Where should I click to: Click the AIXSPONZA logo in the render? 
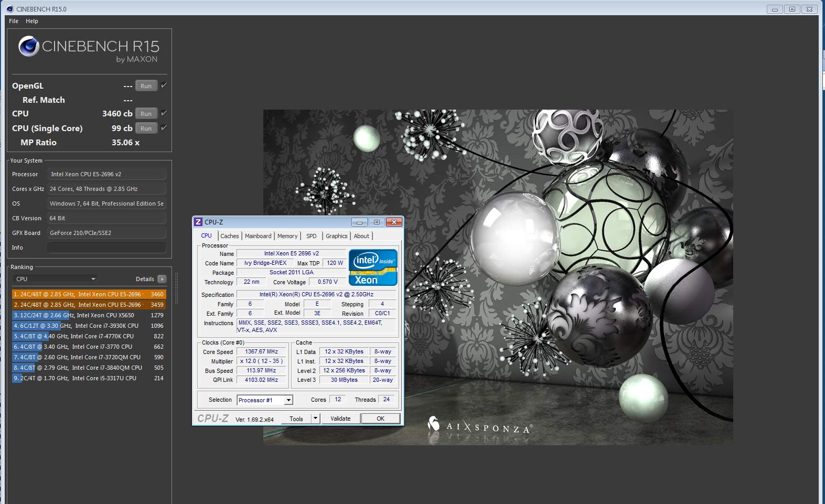click(x=479, y=426)
